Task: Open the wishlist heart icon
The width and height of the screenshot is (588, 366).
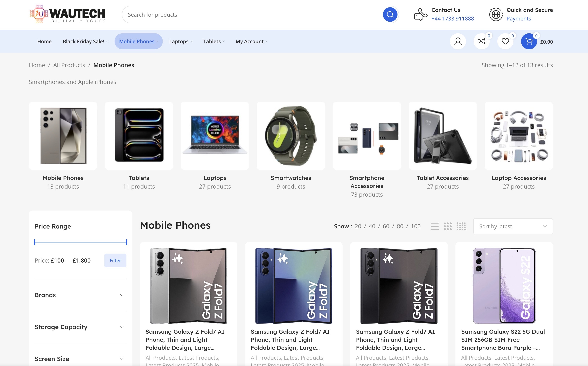Action: 505,41
